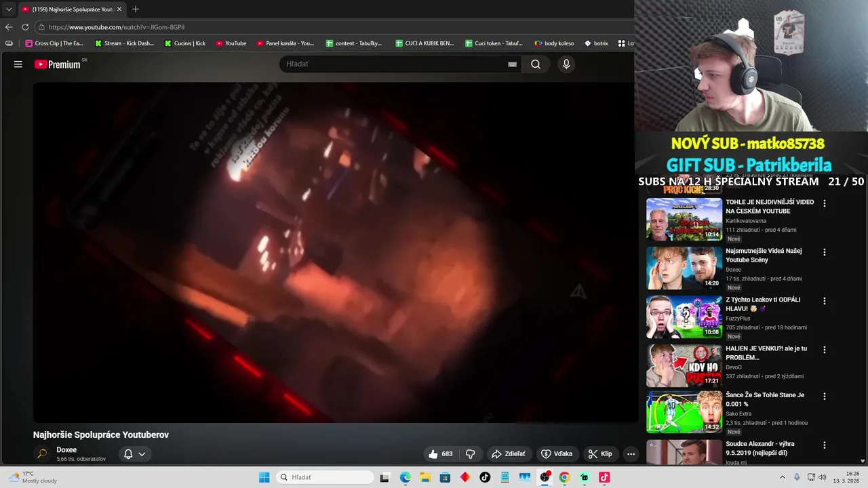The height and width of the screenshot is (488, 868).
Task: Open the on-screen keyboard icon in search box
Action: 512,64
